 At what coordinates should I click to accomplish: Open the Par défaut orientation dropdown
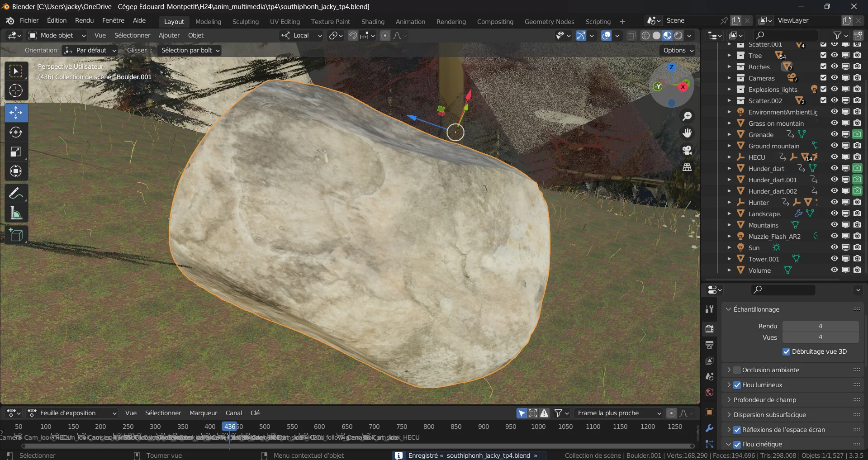pyautogui.click(x=90, y=50)
